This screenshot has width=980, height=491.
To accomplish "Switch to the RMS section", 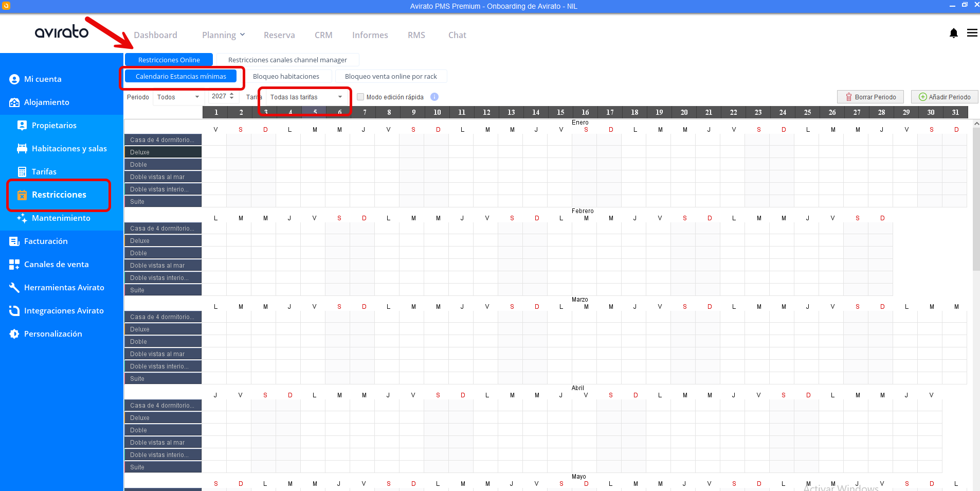I will pyautogui.click(x=416, y=35).
